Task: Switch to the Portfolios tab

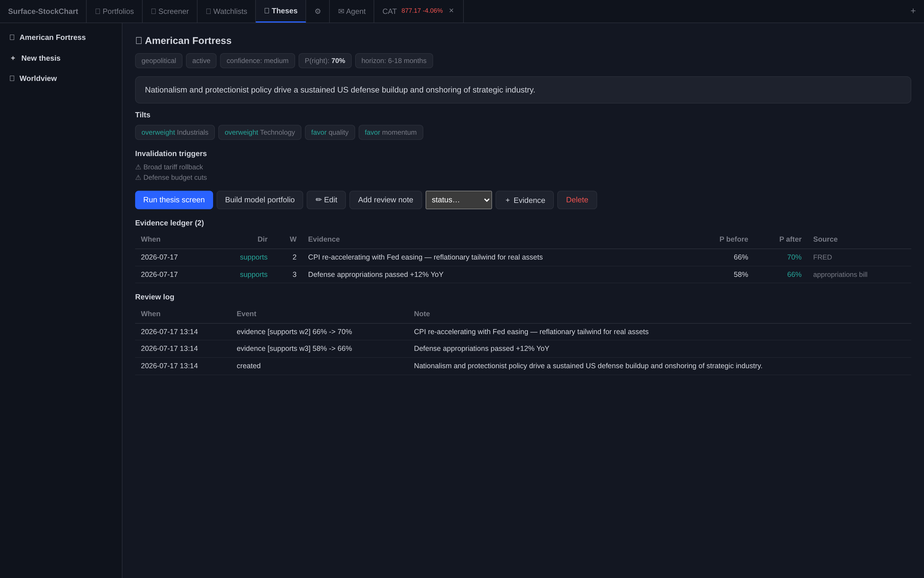Action: (115, 12)
